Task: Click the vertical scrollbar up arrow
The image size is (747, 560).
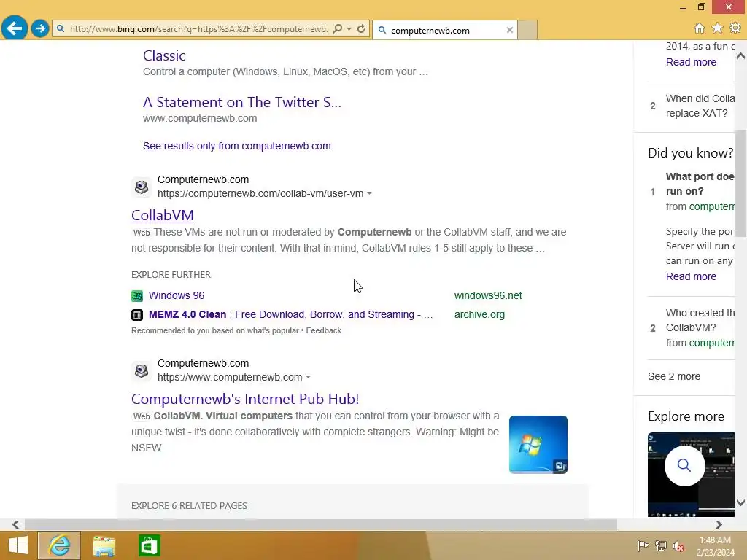Action: coord(741,55)
